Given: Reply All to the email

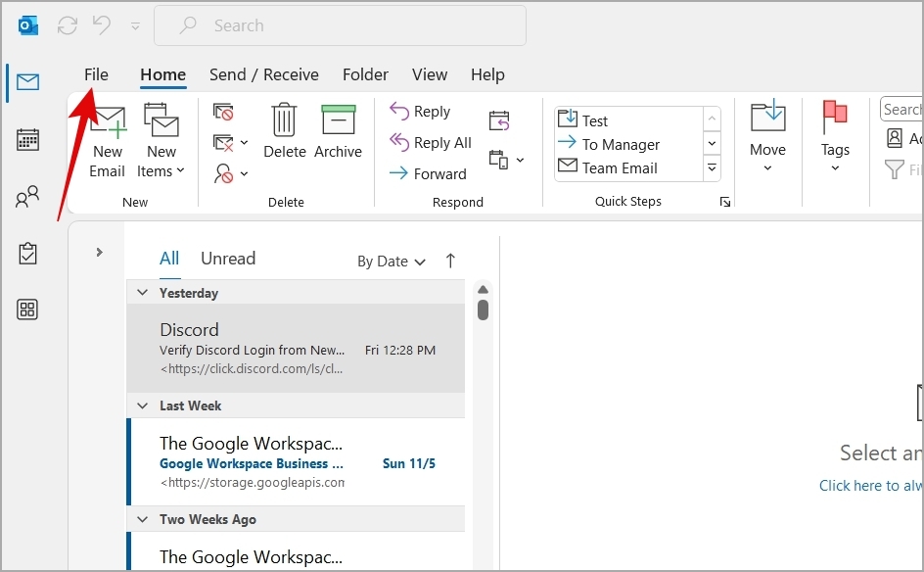Looking at the screenshot, I should (431, 142).
